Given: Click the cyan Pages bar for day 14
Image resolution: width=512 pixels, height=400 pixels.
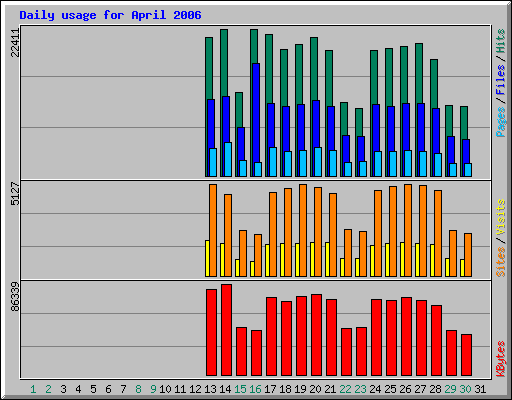Looking at the screenshot, I should pos(228,159).
